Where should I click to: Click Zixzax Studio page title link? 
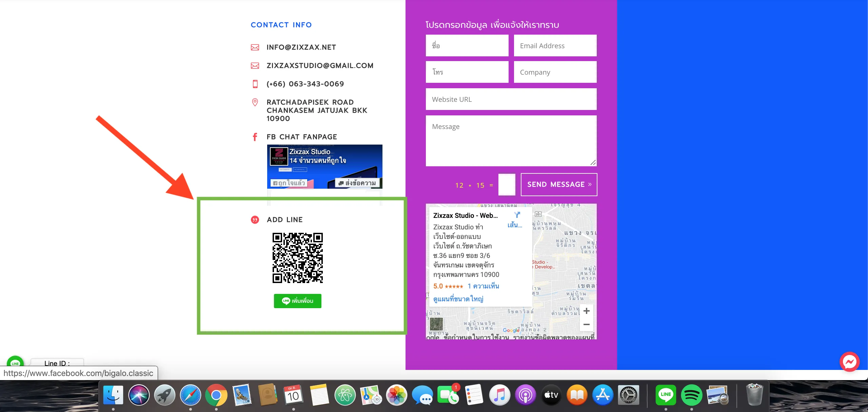(x=310, y=152)
